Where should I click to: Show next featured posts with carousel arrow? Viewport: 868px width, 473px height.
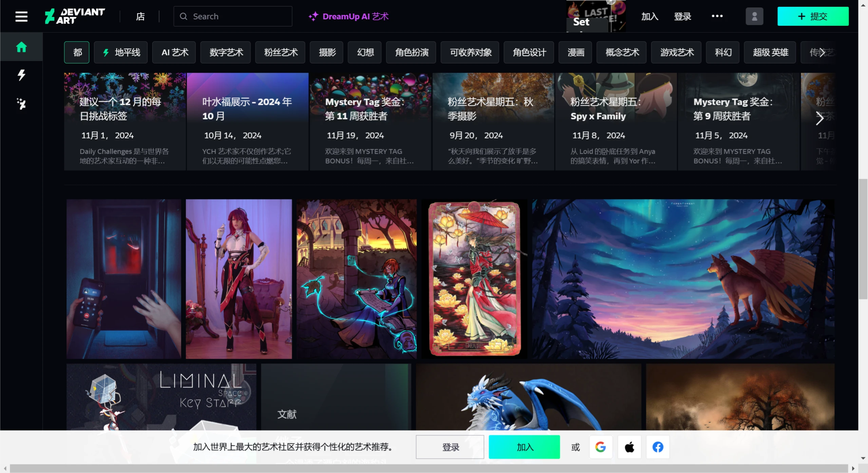coord(819,118)
